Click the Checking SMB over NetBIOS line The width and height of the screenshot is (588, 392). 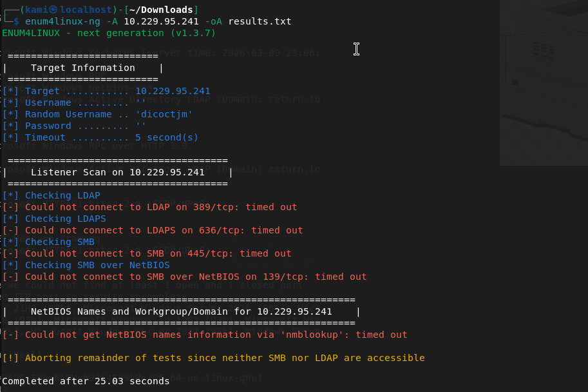[x=97, y=265]
